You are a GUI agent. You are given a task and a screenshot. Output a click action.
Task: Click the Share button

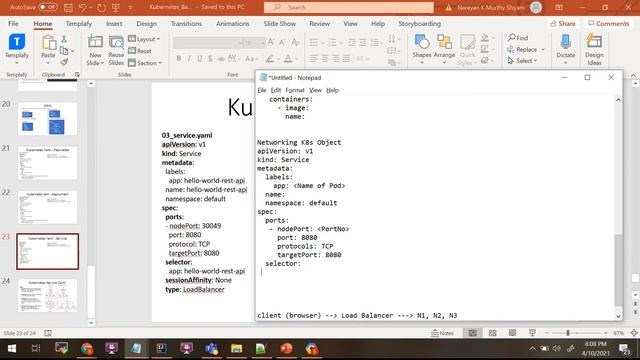click(563, 24)
